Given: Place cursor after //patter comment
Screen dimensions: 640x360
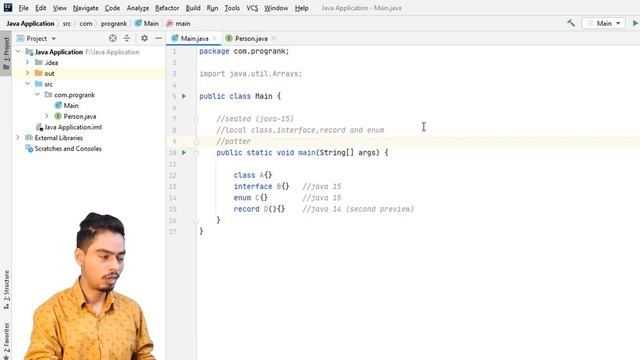Looking at the screenshot, I should (x=251, y=141).
